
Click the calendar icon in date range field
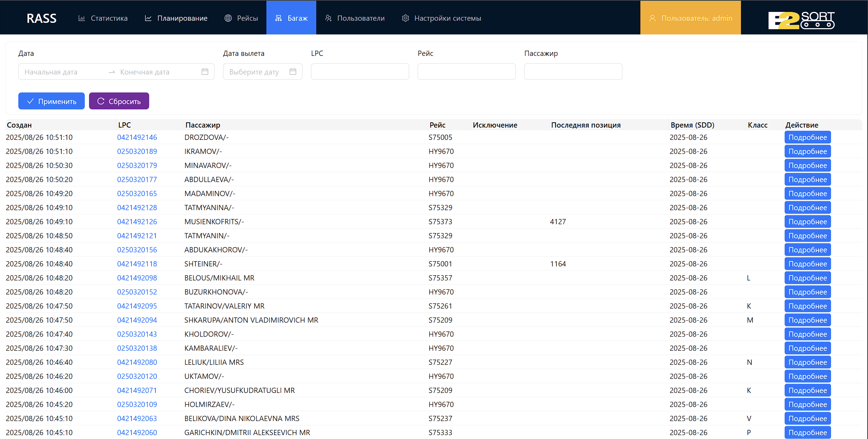(x=205, y=72)
